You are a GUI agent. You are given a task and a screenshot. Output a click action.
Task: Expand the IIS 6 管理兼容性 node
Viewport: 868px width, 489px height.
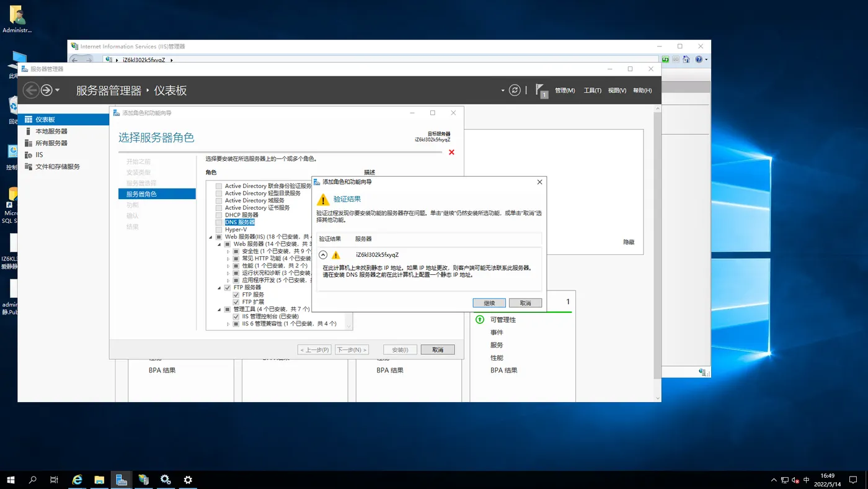pyautogui.click(x=228, y=323)
